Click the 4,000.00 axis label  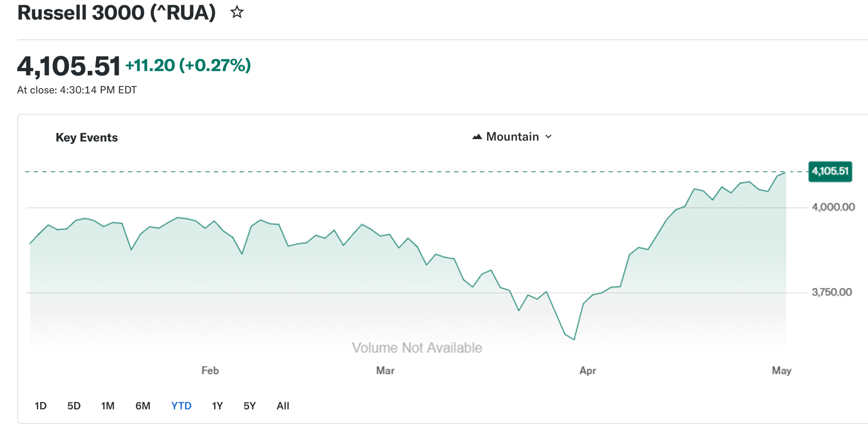click(x=833, y=207)
